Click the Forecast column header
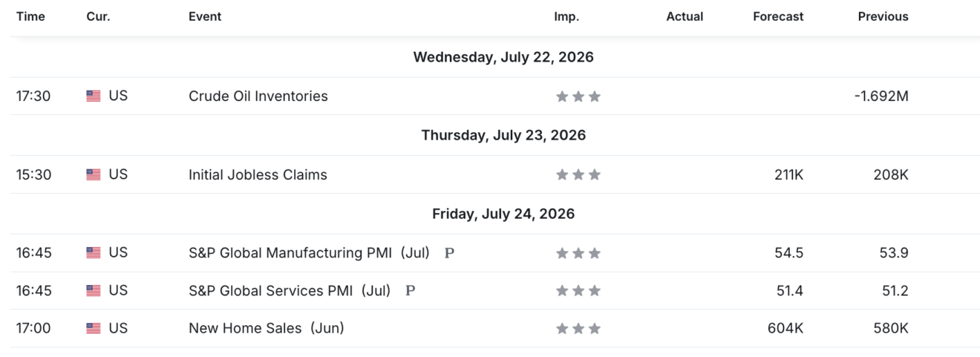Screen dimensions: 980x357 (x=778, y=16)
